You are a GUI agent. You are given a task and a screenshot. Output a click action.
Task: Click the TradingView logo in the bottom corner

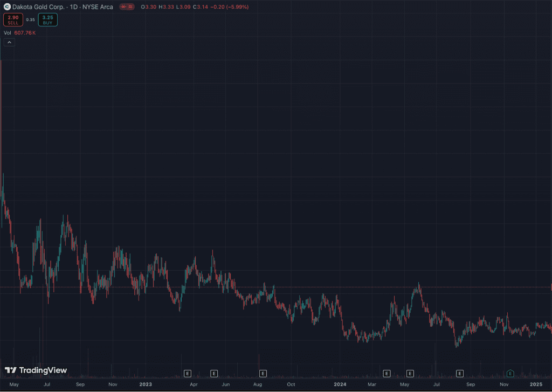11,370
